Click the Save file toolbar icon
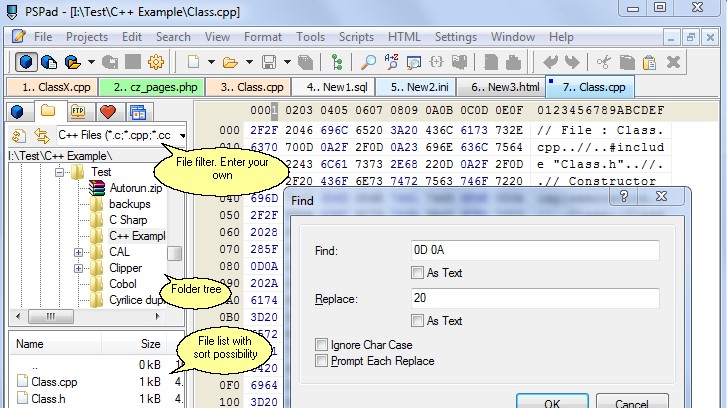Viewport: 727px width, 408px height. coord(269,62)
